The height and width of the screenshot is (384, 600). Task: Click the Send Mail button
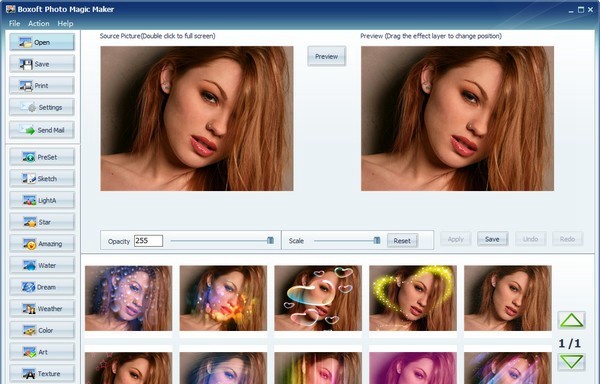(42, 130)
